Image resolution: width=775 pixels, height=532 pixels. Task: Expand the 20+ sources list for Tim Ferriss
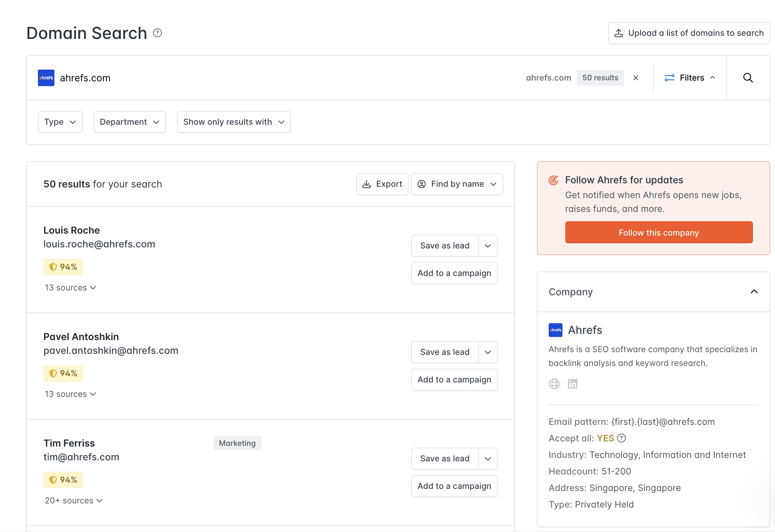[x=74, y=501]
